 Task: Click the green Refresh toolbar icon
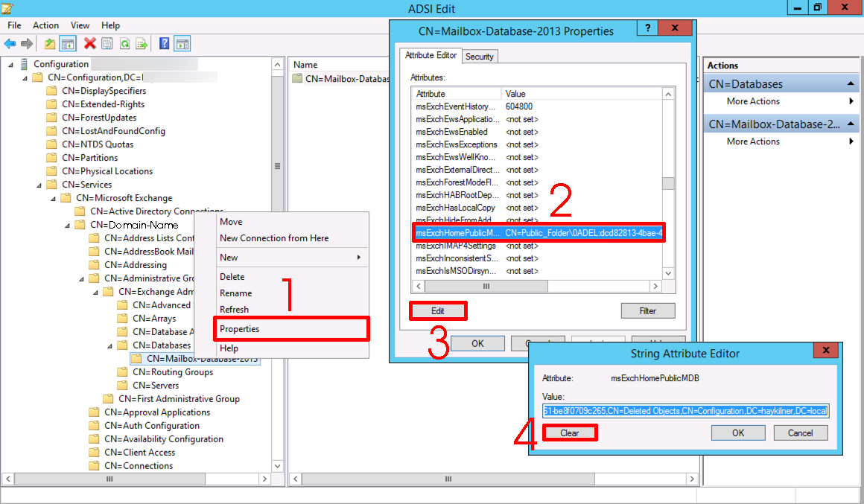pyautogui.click(x=124, y=43)
